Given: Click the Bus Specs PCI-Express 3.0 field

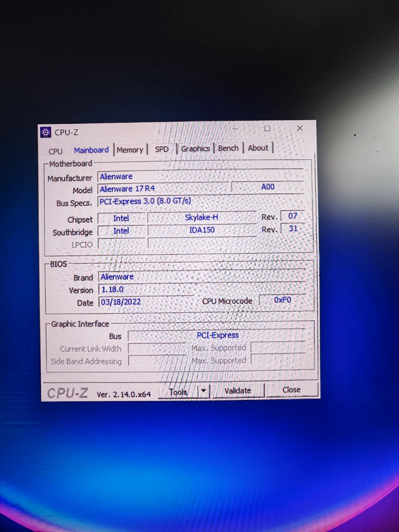Looking at the screenshot, I should click(200, 201).
